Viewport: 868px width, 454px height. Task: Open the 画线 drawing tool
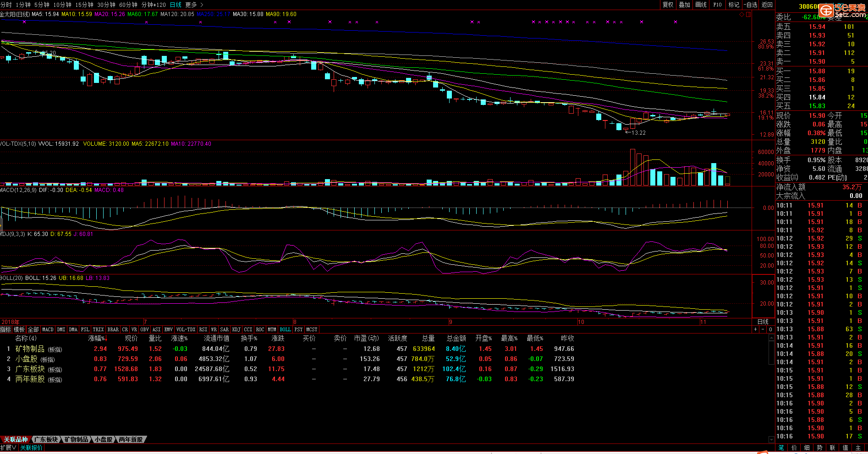(x=701, y=5)
